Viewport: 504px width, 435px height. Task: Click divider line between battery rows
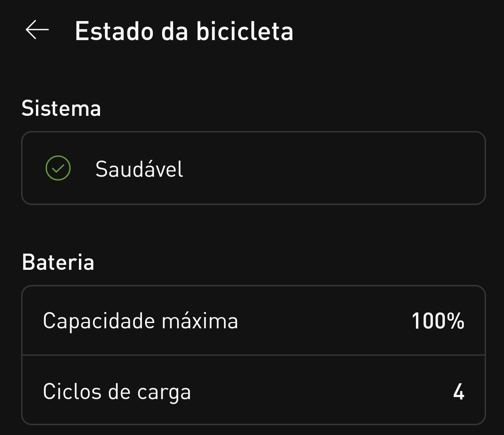pos(254,355)
